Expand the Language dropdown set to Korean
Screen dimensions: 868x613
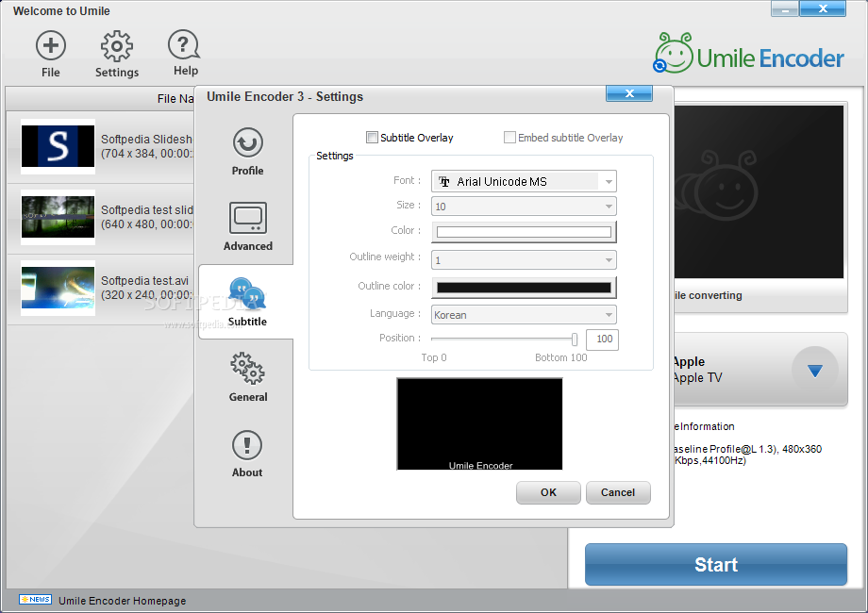[x=524, y=315]
